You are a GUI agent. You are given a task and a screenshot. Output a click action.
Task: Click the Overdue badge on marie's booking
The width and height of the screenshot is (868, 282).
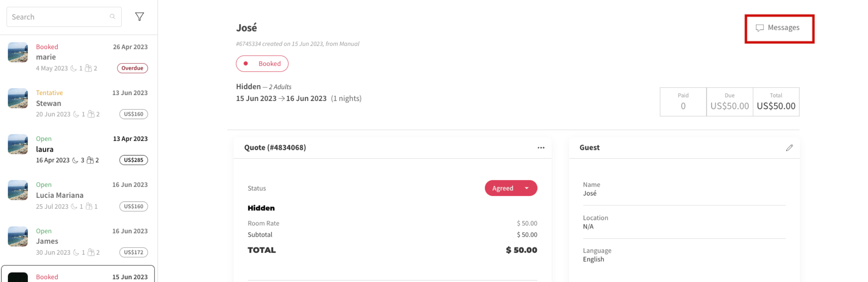pos(132,68)
